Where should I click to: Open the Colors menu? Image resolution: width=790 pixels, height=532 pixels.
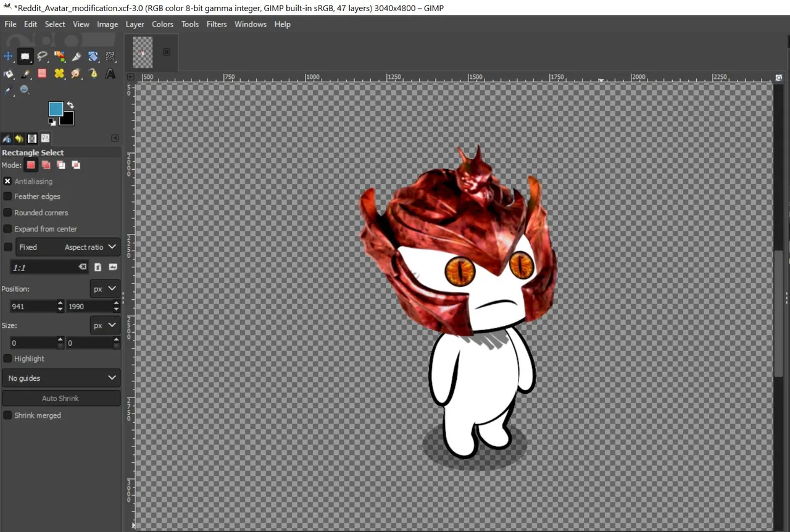[x=162, y=24]
